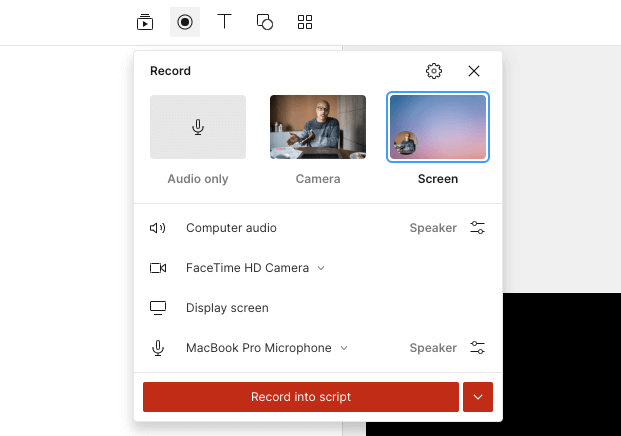621x436 pixels.
Task: Open record options dropdown arrow
Action: tap(478, 397)
